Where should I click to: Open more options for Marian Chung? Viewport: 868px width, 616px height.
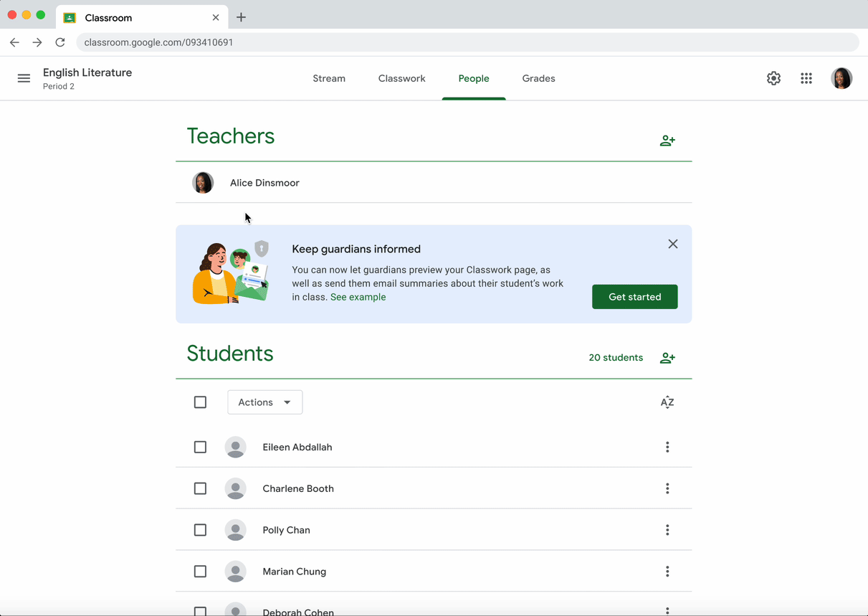pos(667,572)
